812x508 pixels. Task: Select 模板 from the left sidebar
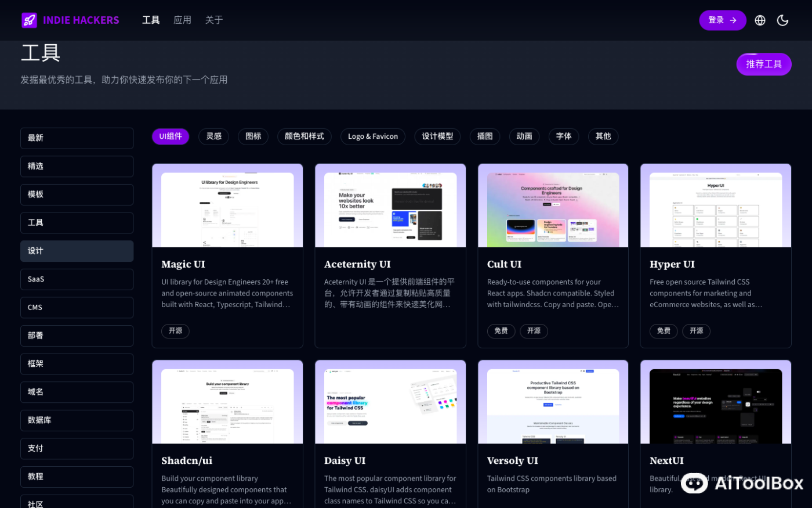pos(77,194)
